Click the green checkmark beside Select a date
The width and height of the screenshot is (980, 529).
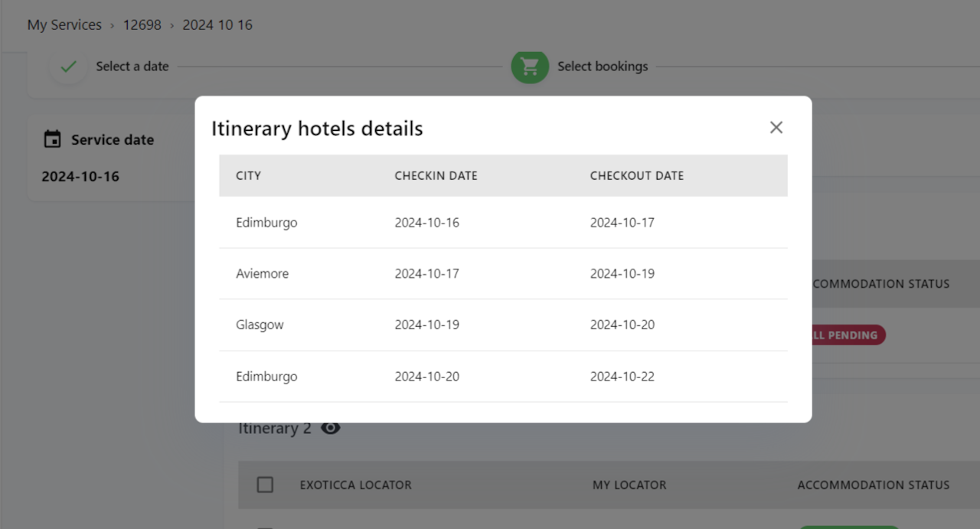(x=69, y=67)
